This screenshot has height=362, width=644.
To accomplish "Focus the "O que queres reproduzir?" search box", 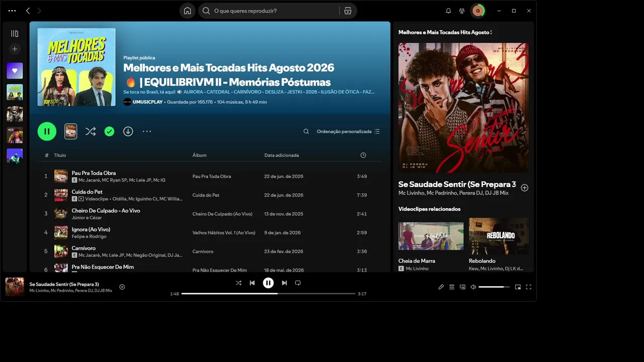I will 270,11.
